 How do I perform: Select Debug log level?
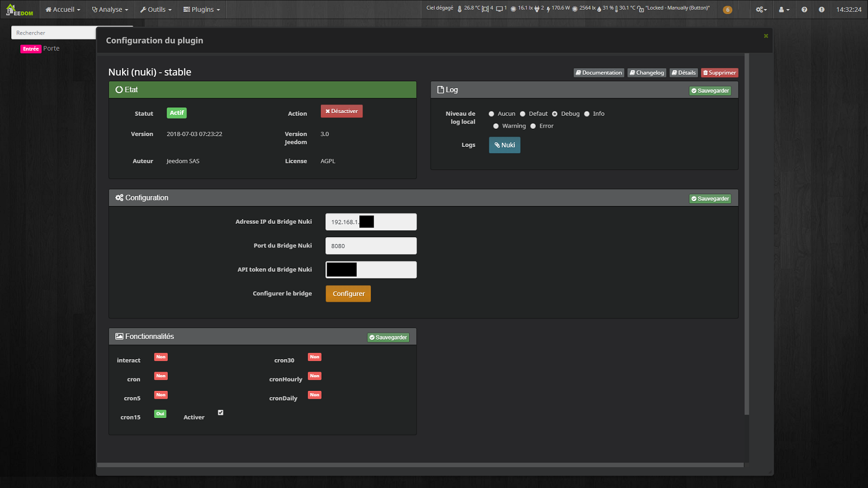tap(555, 114)
